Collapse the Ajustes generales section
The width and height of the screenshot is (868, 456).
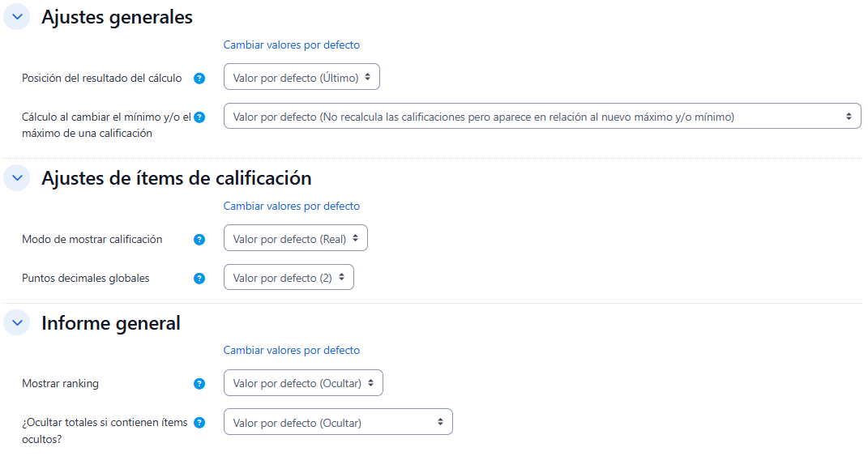click(x=17, y=17)
